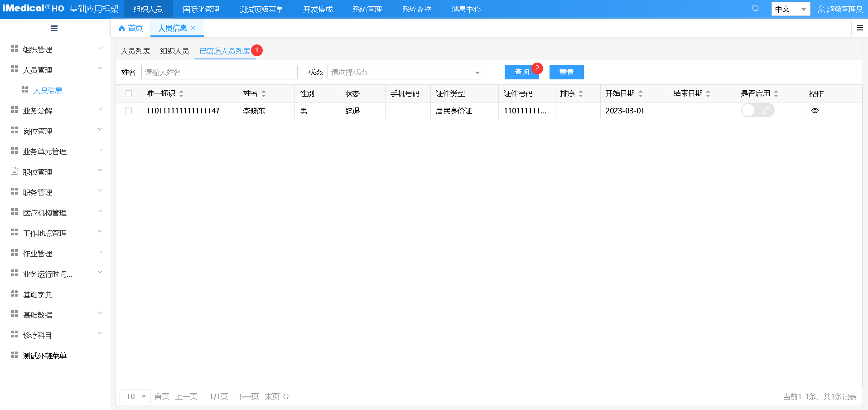Viewport: 868px width, 410px height.
Task: Click the search magnifier icon in top bar
Action: (x=756, y=8)
